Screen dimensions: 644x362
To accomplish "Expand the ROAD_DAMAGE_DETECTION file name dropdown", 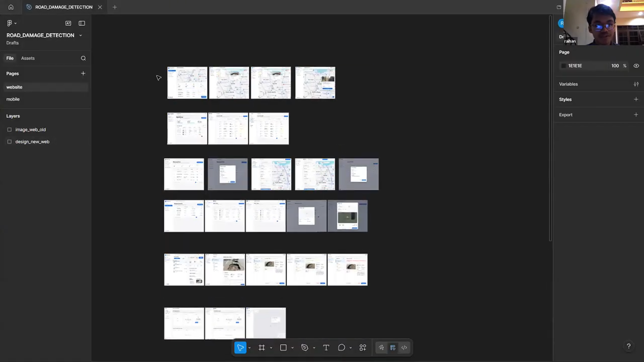I will point(80,35).
